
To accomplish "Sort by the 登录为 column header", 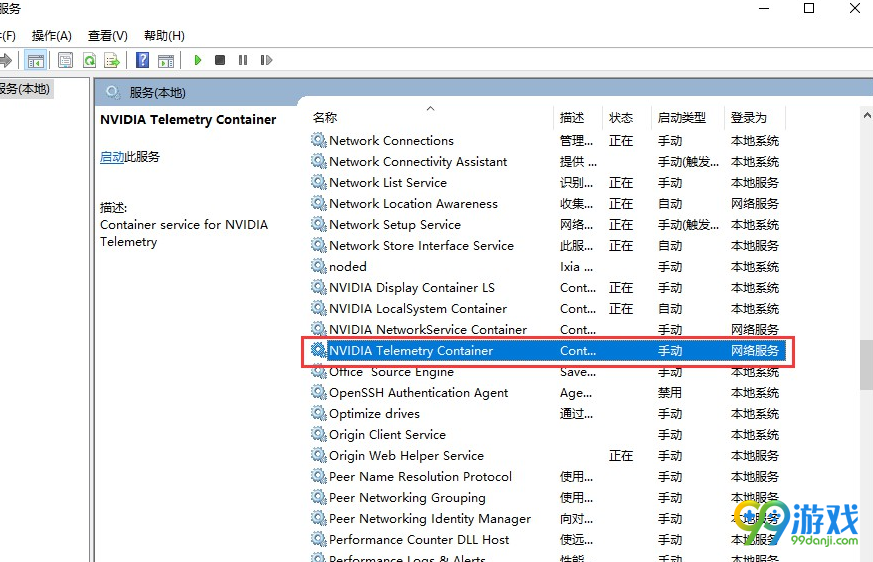I will click(755, 118).
